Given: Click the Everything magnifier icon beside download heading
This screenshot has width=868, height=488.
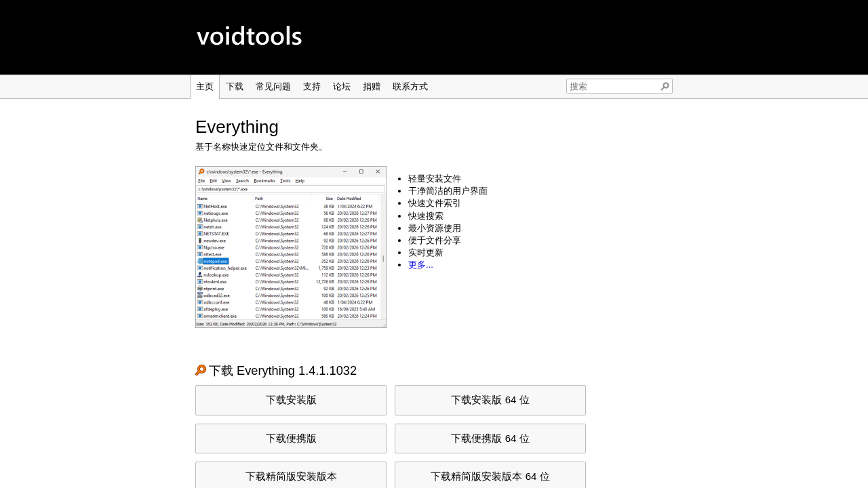Looking at the screenshot, I should click(x=201, y=371).
